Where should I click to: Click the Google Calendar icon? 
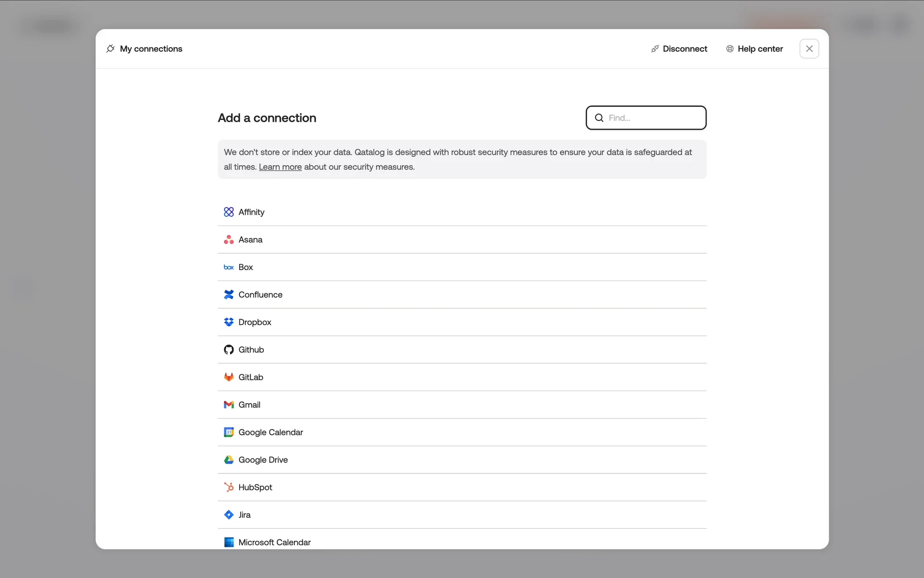[229, 432]
